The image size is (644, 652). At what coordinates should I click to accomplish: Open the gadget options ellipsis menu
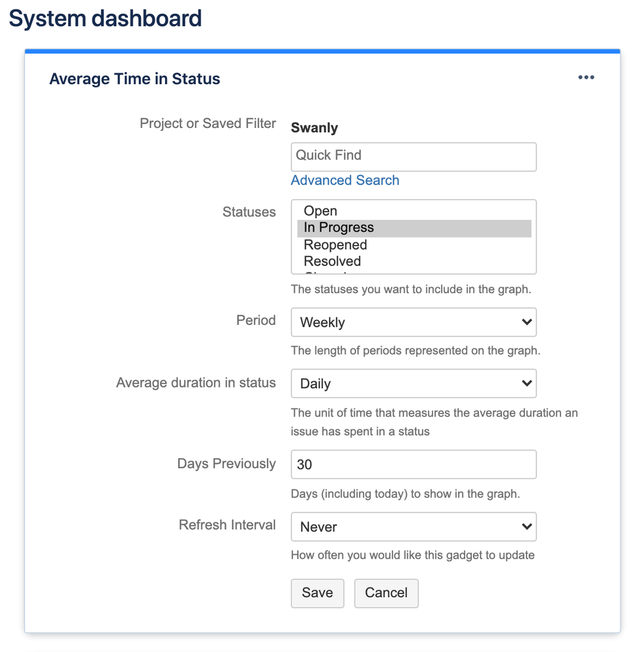[x=585, y=77]
